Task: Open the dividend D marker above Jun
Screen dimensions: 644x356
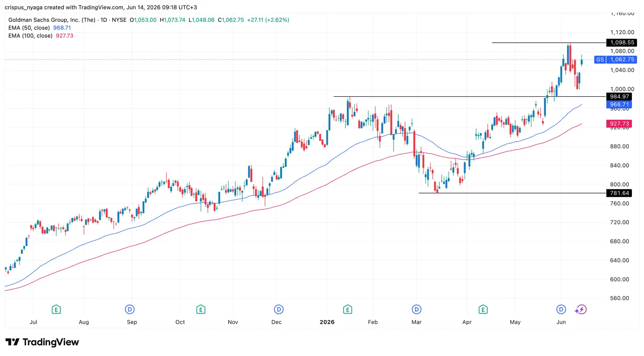Action: point(561,310)
